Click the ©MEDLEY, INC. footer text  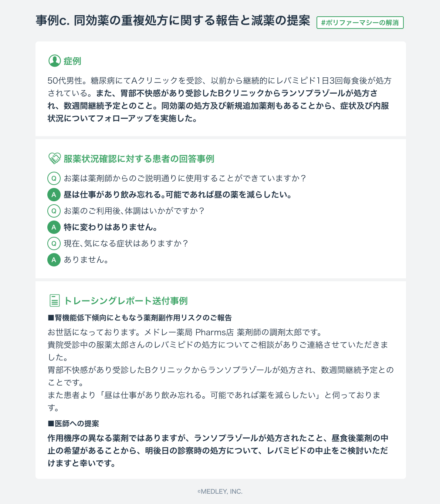220,491
